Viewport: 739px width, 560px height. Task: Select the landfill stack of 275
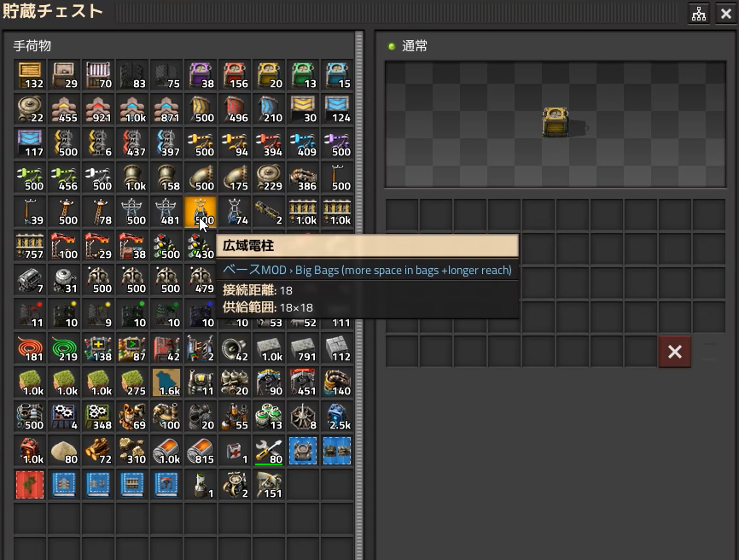132,382
